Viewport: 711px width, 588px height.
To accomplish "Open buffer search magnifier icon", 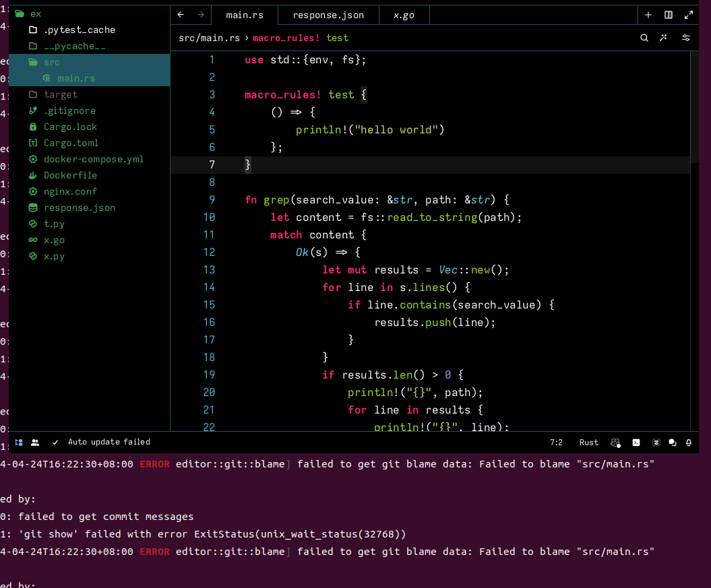I will click(x=644, y=38).
